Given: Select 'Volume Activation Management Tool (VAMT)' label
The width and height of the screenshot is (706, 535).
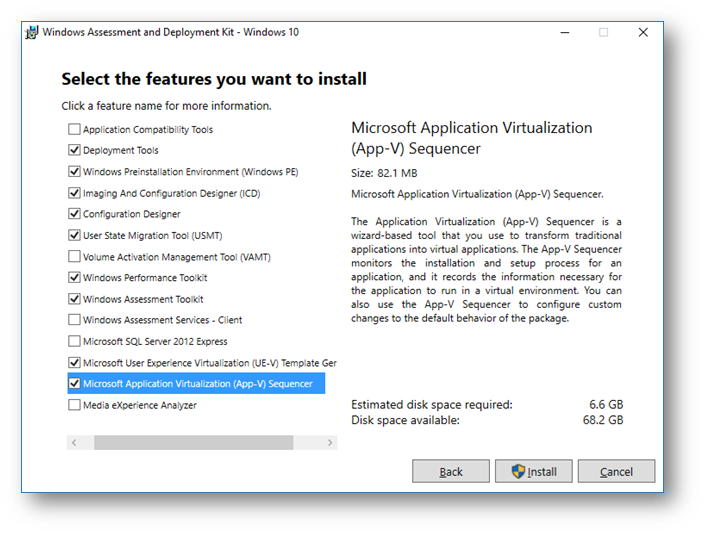Looking at the screenshot, I should [176, 257].
